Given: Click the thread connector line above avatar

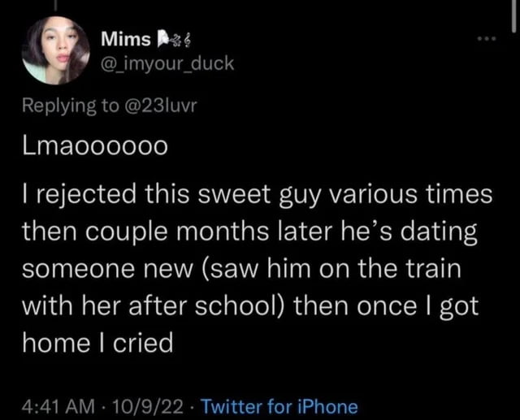Looking at the screenshot, I should (x=56, y=5).
